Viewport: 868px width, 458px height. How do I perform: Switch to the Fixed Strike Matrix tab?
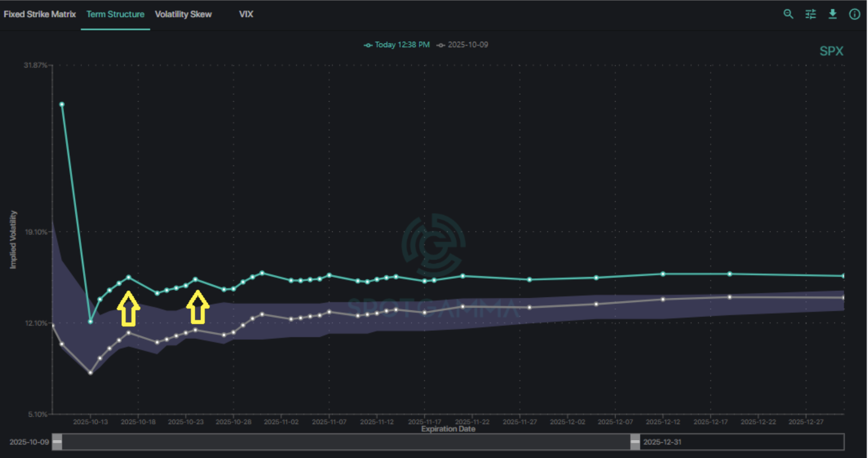pos(40,14)
